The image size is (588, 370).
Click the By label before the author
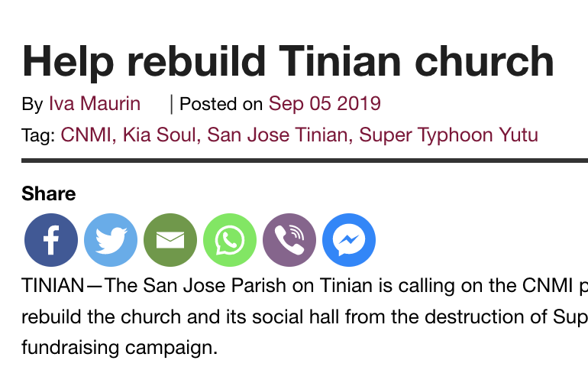(32, 104)
